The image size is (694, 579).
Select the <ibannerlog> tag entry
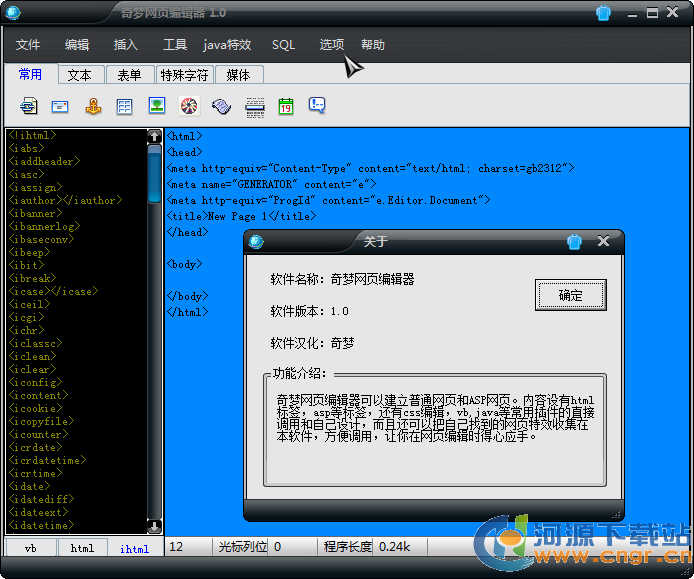coord(44,226)
